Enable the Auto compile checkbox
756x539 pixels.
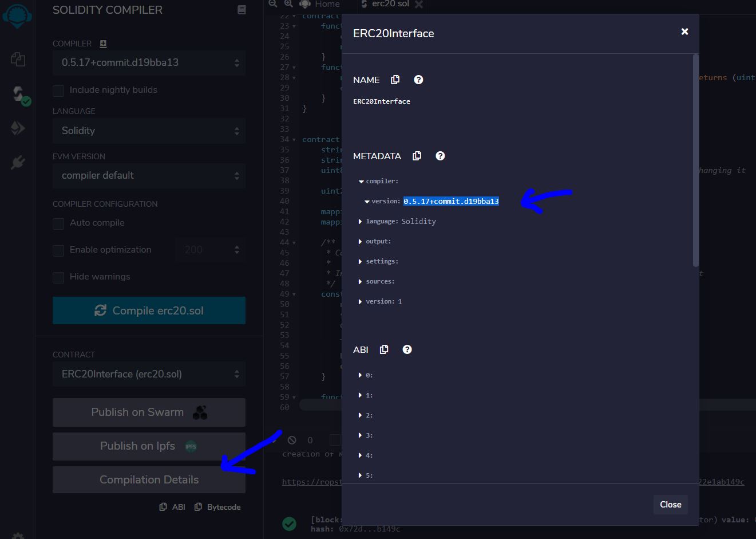tap(58, 223)
